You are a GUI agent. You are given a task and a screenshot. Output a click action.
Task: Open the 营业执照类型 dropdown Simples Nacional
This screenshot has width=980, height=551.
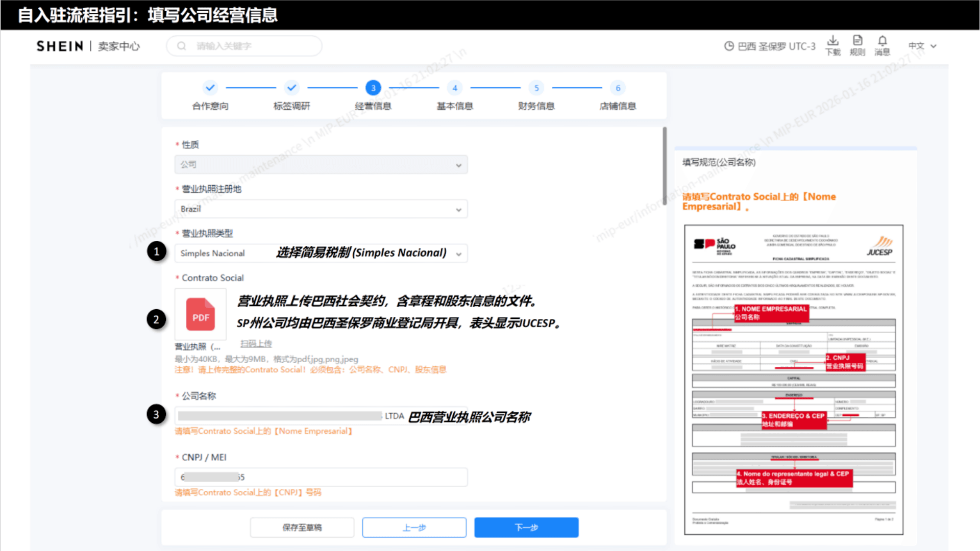click(x=321, y=253)
